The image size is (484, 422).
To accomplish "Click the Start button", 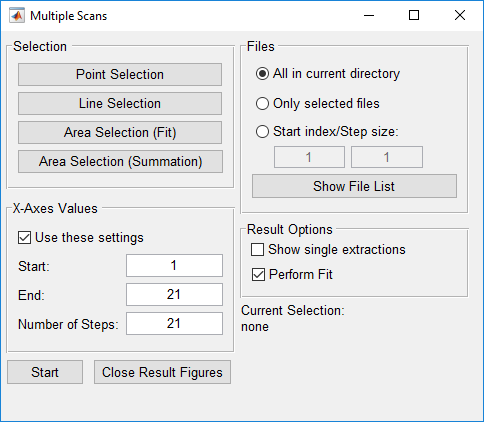I will [45, 372].
